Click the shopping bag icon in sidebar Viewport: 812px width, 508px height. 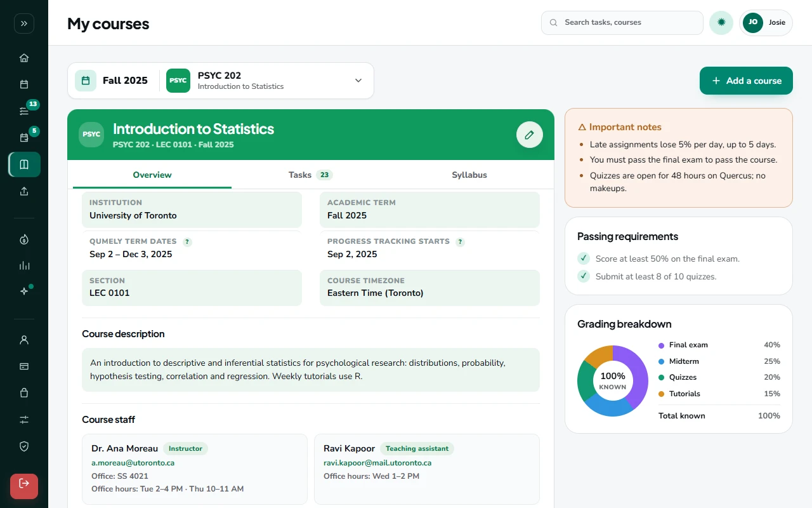24,393
